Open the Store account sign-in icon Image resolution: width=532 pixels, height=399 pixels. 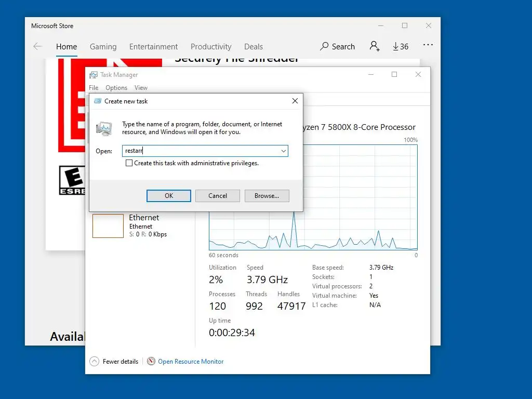click(375, 46)
